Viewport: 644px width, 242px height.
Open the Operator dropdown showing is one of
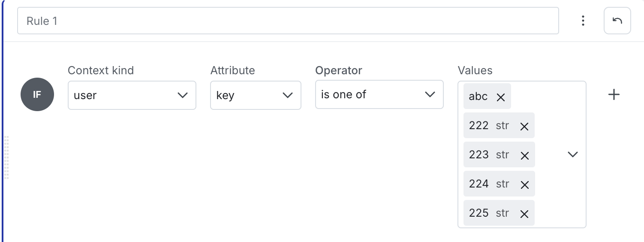[x=379, y=94]
